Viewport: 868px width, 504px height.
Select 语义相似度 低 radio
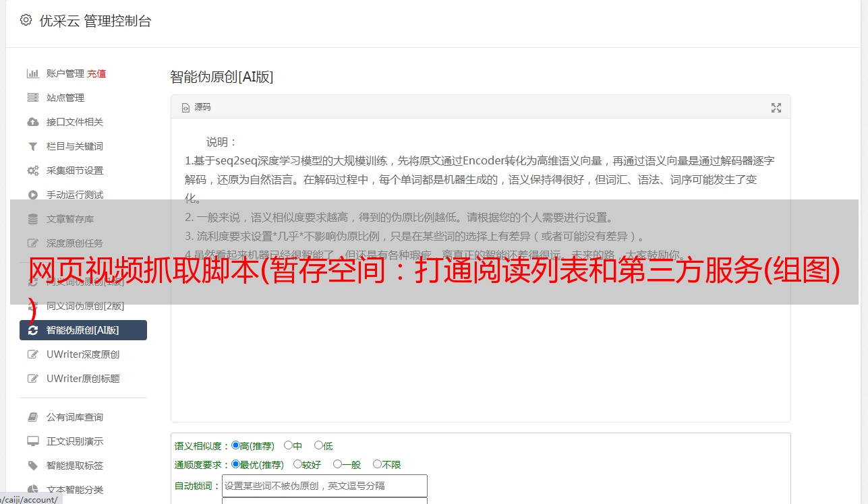point(318,445)
